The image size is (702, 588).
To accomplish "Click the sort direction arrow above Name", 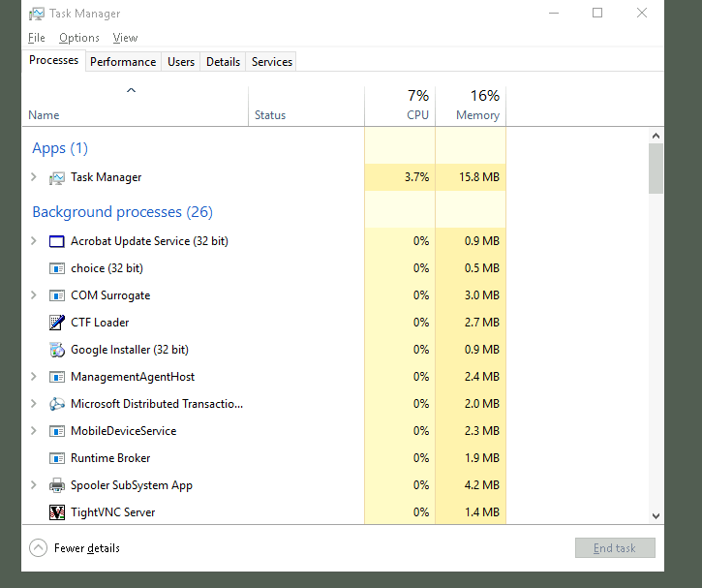I will tap(131, 90).
